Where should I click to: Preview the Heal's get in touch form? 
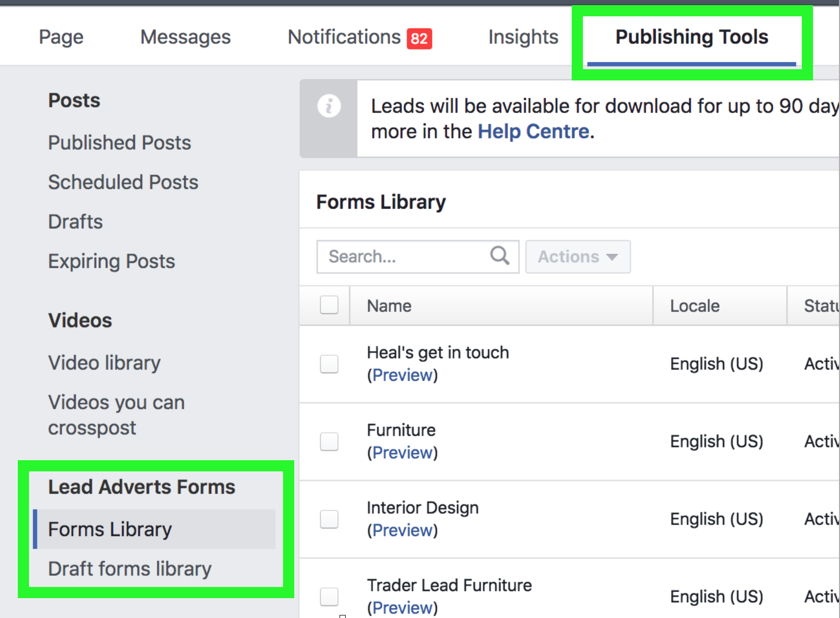coord(402,375)
